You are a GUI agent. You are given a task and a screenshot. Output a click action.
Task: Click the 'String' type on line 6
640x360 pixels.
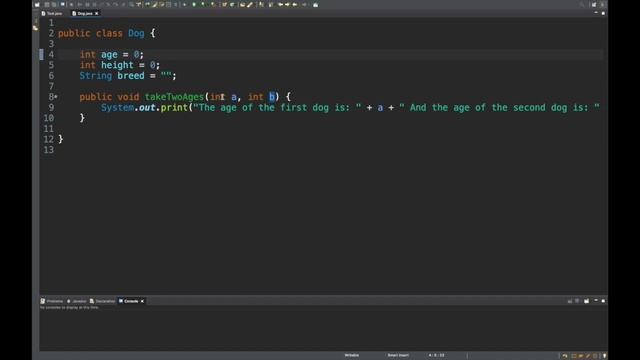[x=96, y=76]
